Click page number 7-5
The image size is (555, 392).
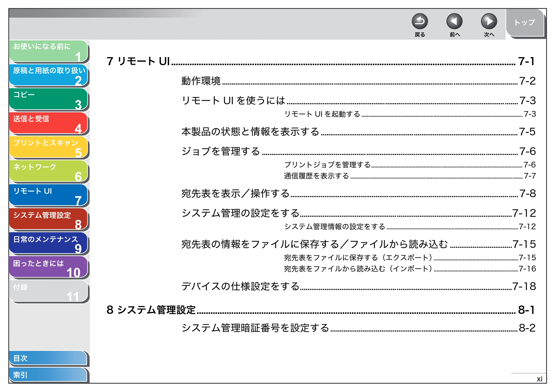[x=527, y=132]
